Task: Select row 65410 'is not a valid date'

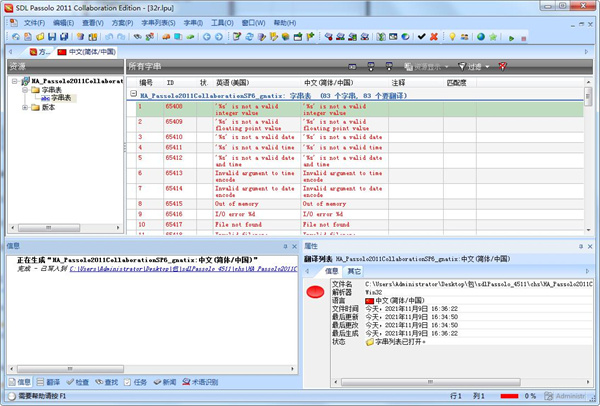Action: pos(355,137)
